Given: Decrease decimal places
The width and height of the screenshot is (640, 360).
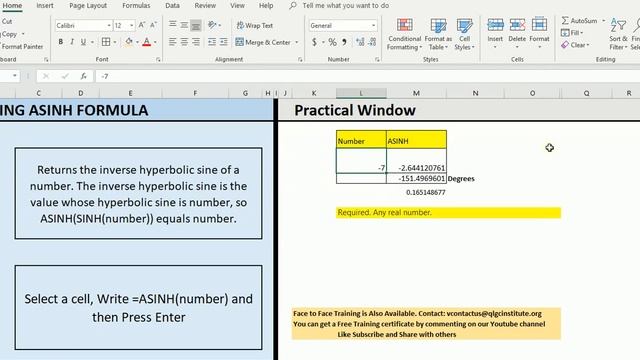Looking at the screenshot, I should tap(372, 42).
